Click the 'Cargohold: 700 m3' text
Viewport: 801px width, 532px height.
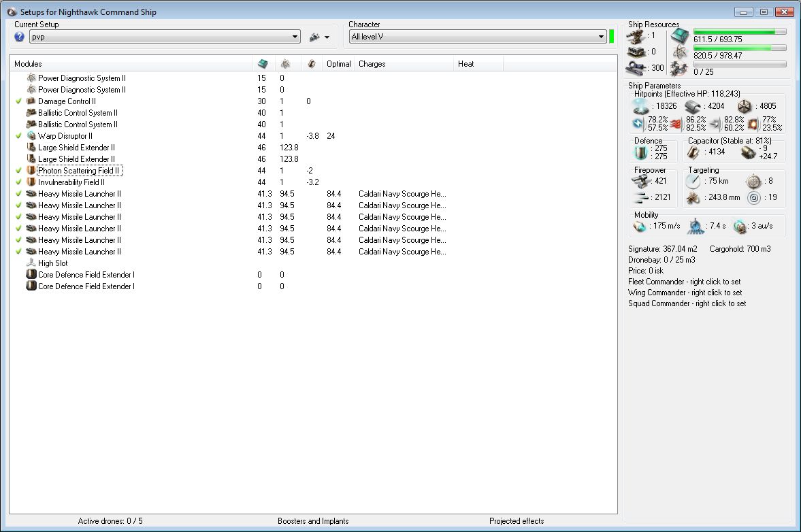(x=740, y=249)
